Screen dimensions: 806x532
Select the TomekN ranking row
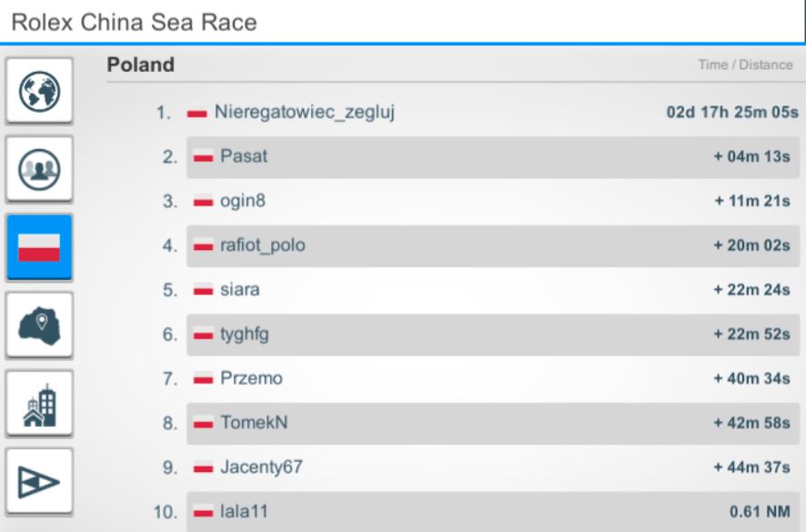(x=491, y=423)
